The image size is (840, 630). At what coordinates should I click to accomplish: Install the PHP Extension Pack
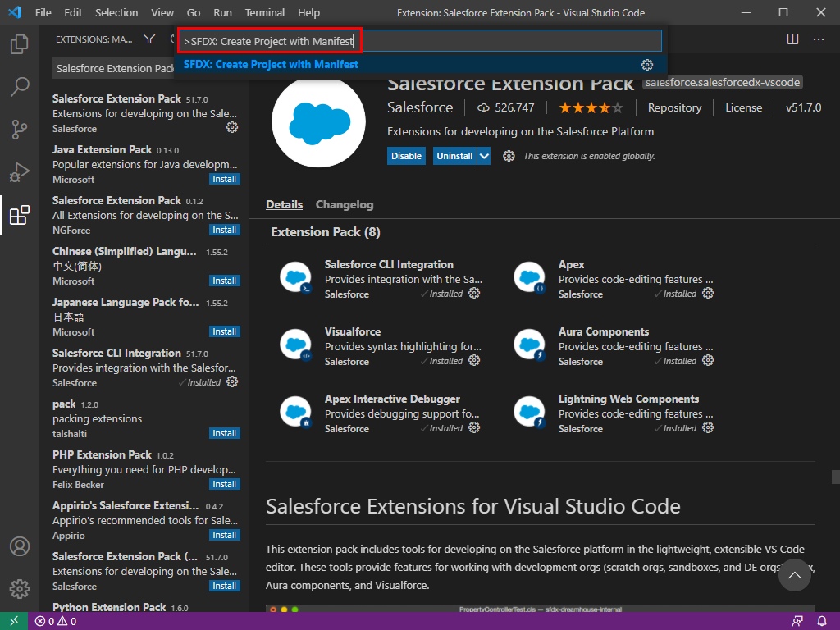pyautogui.click(x=225, y=484)
